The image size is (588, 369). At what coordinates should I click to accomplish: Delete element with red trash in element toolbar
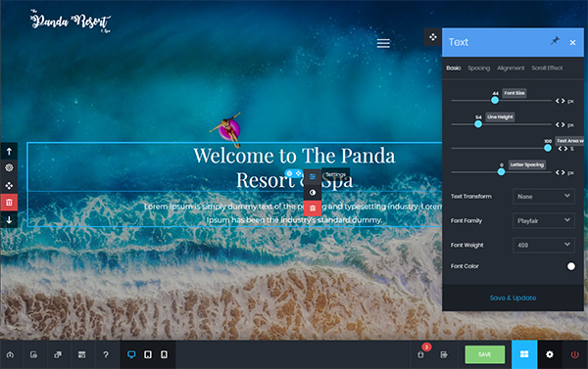[x=313, y=208]
